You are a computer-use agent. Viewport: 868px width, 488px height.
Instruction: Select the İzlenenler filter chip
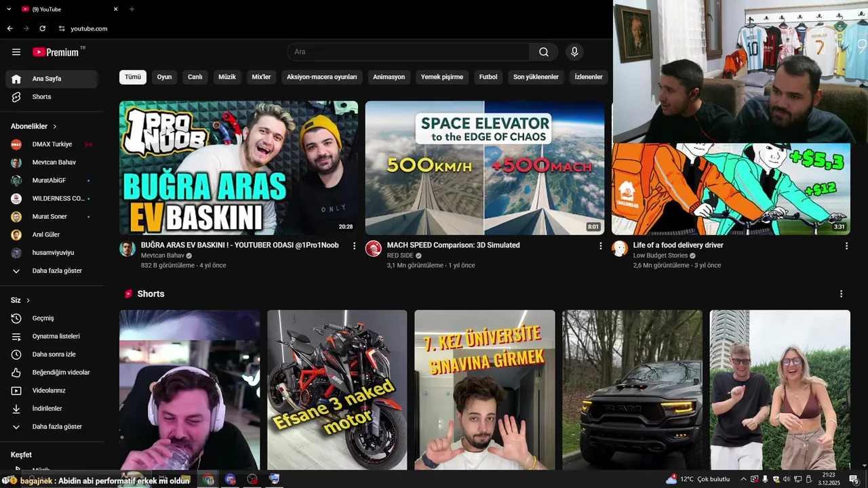(x=589, y=77)
